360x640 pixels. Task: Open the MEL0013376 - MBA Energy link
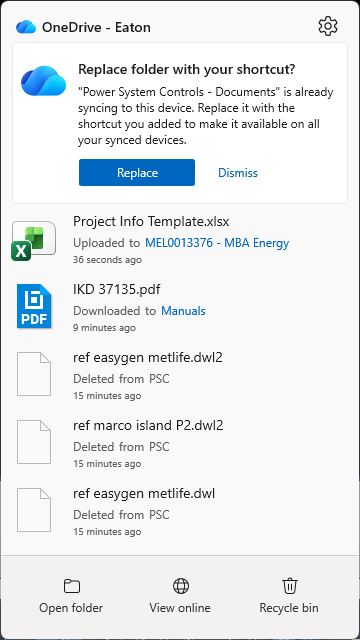pos(217,243)
